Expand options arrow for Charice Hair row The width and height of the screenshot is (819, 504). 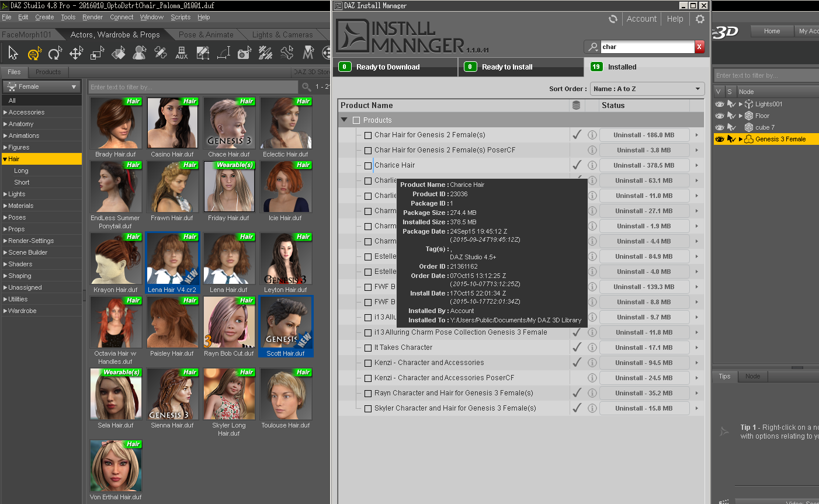click(697, 165)
